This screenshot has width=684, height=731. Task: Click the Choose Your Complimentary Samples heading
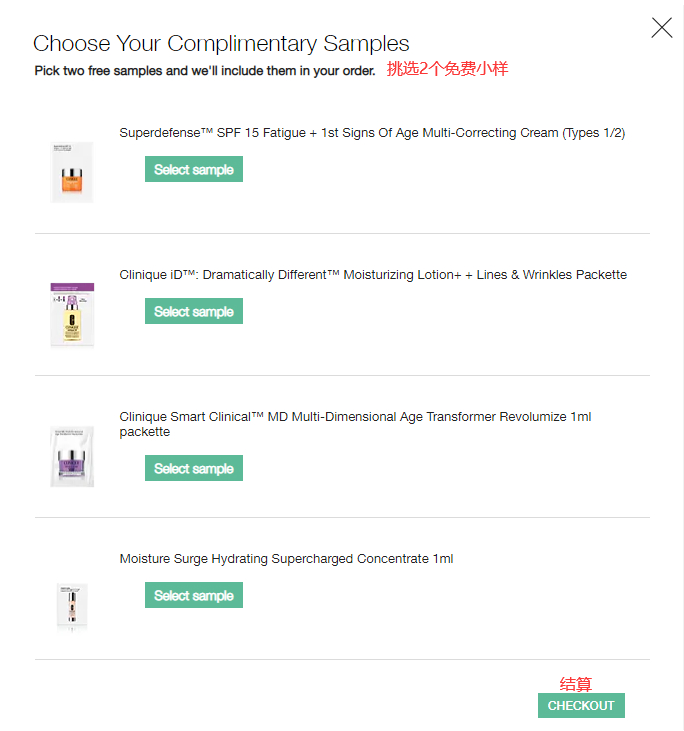[x=221, y=44]
